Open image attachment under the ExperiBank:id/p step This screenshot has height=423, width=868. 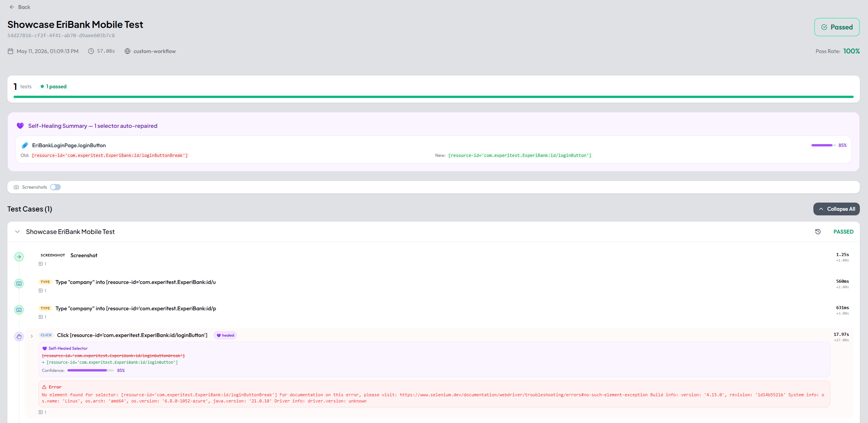(42, 317)
